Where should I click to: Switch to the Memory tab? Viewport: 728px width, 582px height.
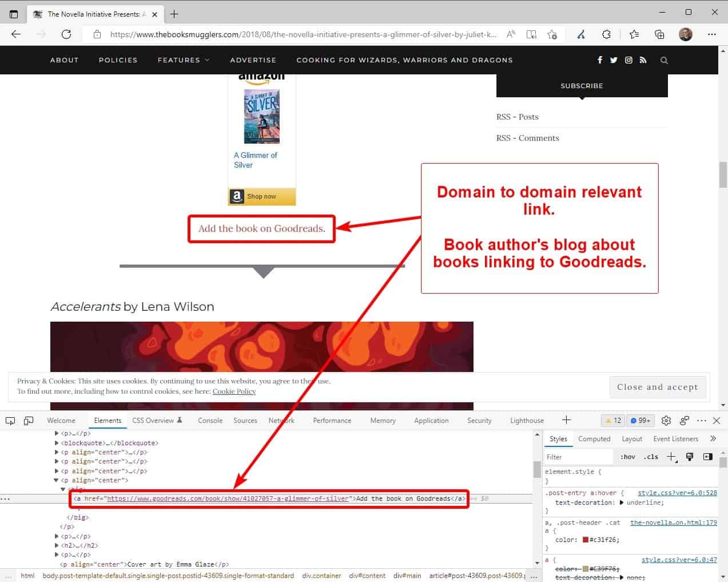tap(383, 421)
